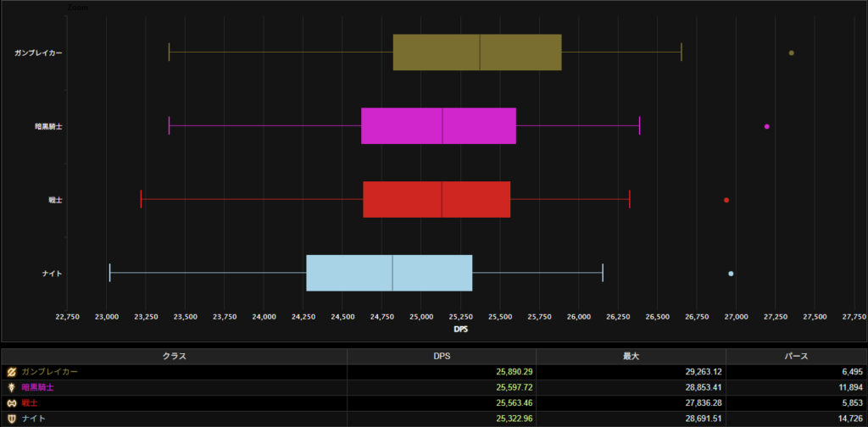Click the magenta 暗黒騎士 outlier dot
Screen dimensions: 868x427
(766, 126)
